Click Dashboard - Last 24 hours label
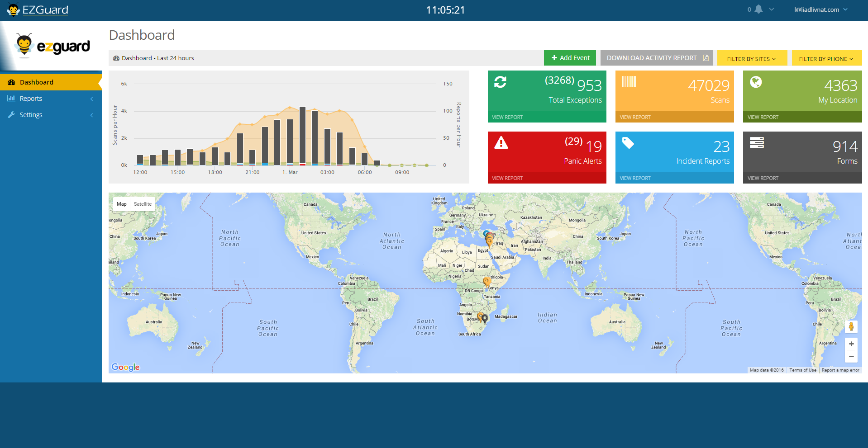Viewport: 868px width, 448px height. 157,58
